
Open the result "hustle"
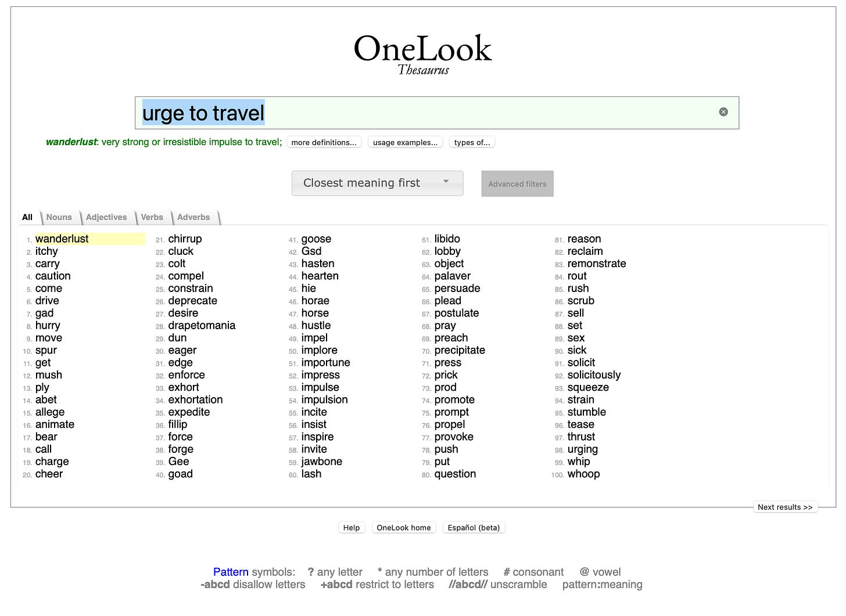pyautogui.click(x=316, y=325)
